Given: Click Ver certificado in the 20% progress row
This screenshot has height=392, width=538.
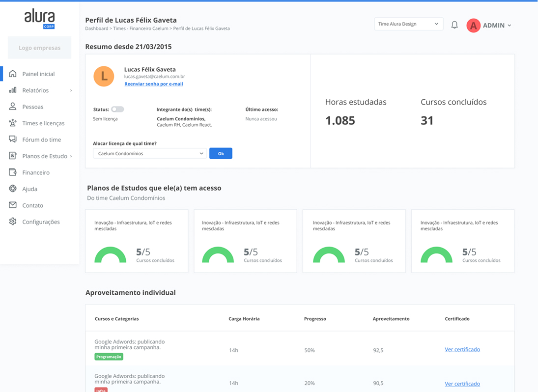Looking at the screenshot, I should click(462, 384).
